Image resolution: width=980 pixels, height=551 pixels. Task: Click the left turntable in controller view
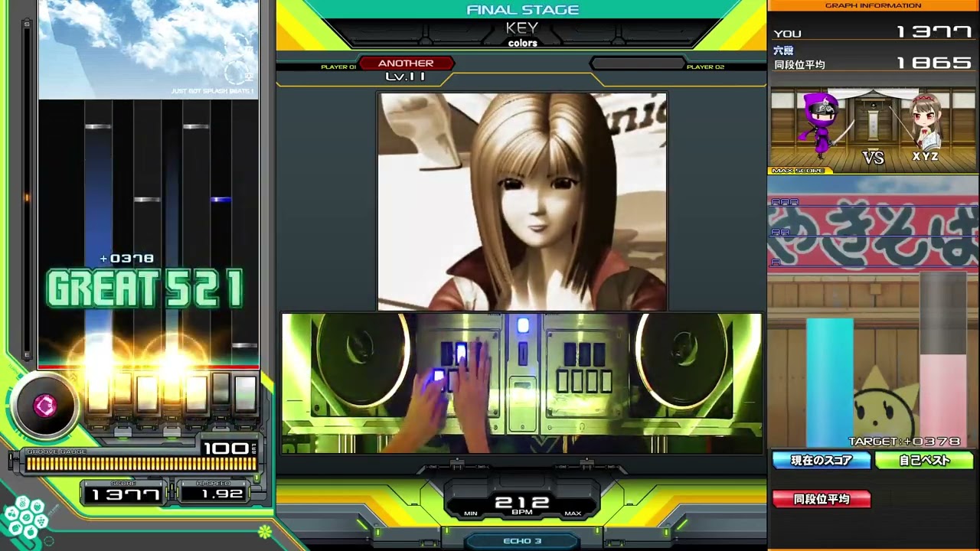362,361
